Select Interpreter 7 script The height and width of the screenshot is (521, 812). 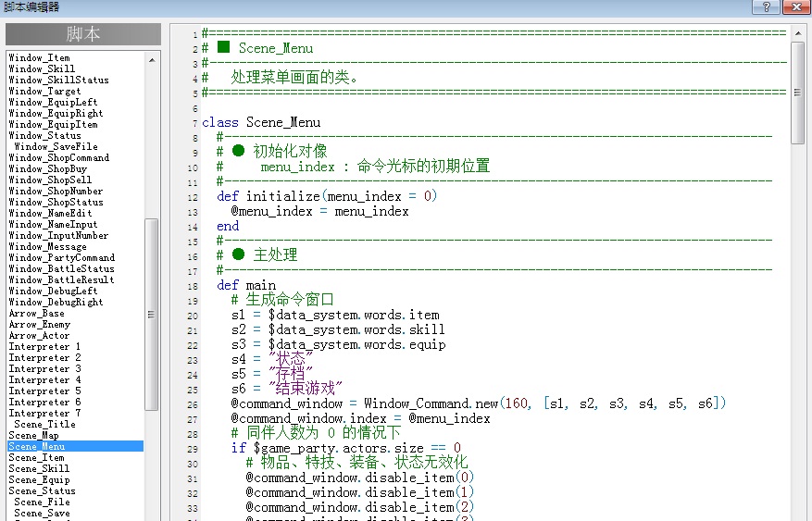pos(44,414)
